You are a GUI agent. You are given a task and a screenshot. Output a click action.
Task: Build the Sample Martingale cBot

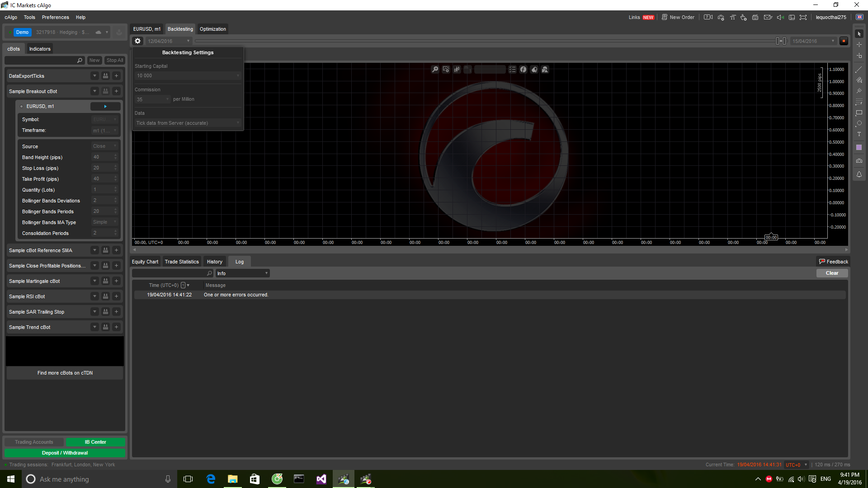pyautogui.click(x=105, y=281)
